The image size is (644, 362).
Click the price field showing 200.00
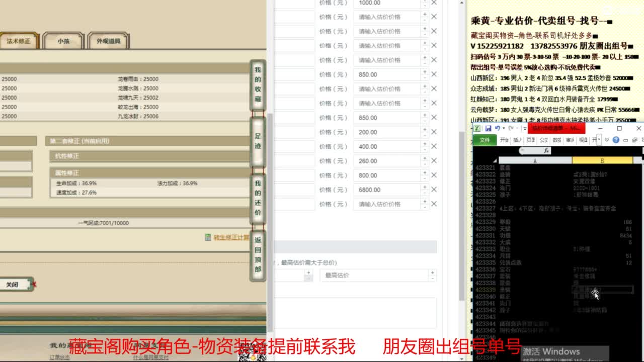click(388, 132)
